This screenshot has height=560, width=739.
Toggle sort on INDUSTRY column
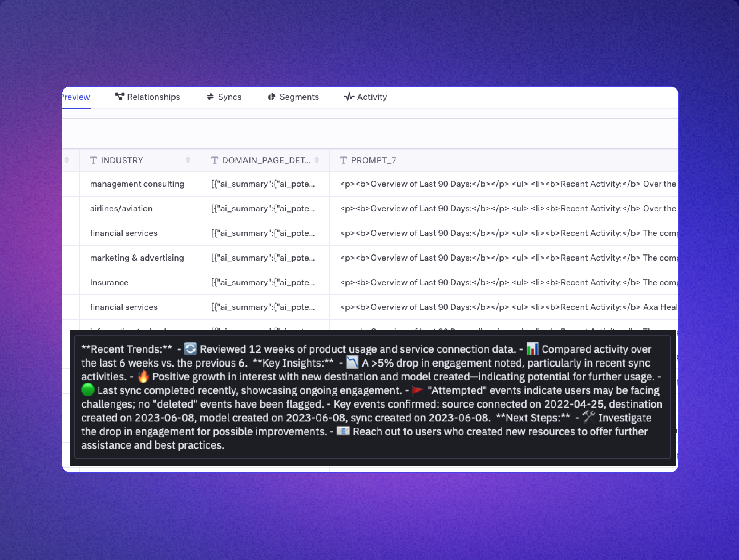pyautogui.click(x=189, y=160)
